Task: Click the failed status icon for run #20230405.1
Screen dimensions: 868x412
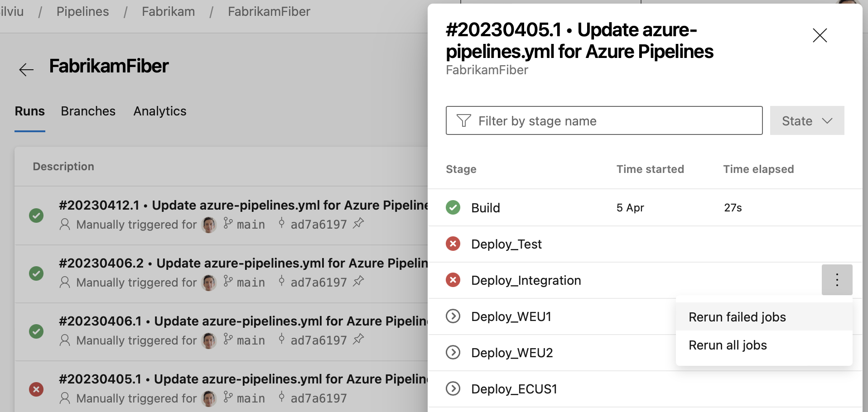Action: point(36,389)
